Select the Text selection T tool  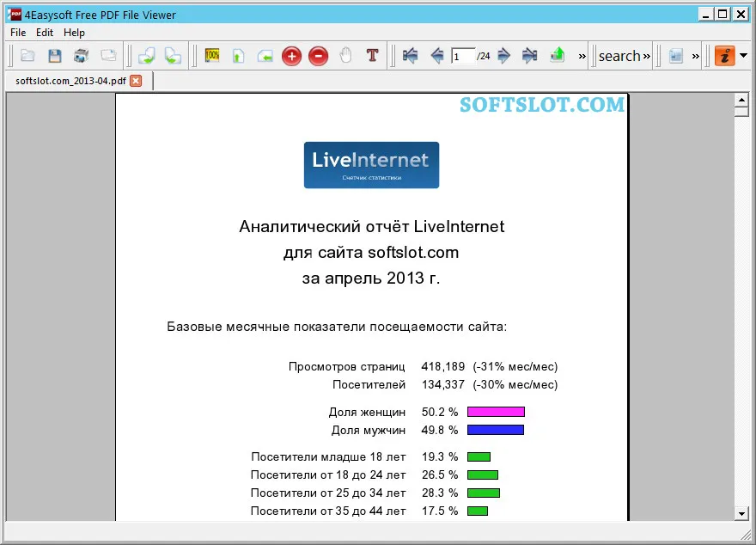[x=372, y=56]
